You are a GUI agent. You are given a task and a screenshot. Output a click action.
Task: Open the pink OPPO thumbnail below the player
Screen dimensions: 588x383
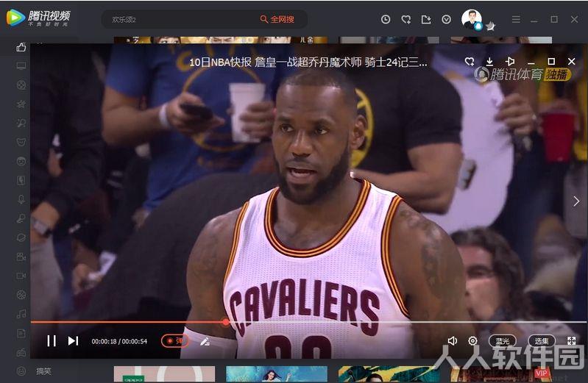164,374
